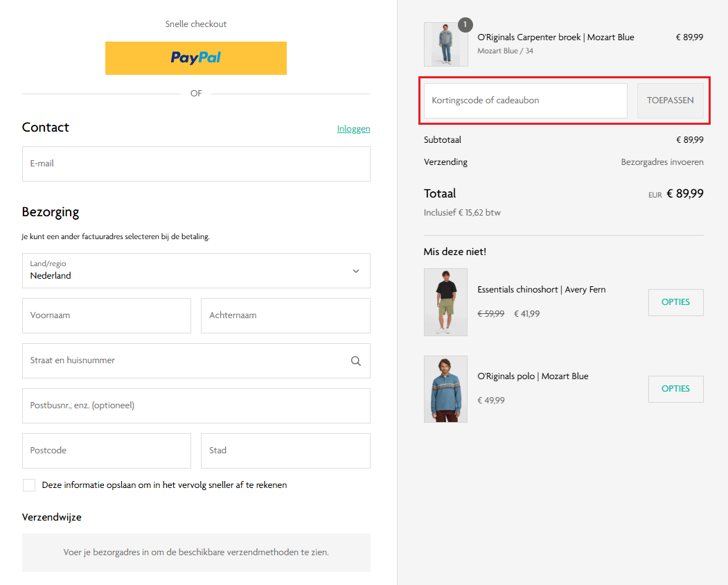
Task: Click Opties for O'Riginals polo
Action: 675,389
